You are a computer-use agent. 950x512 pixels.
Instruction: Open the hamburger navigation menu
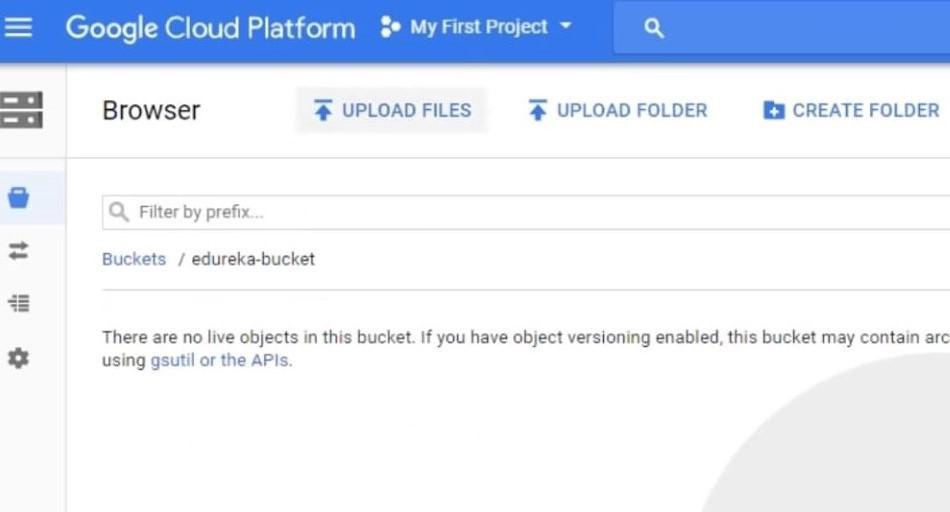pyautogui.click(x=19, y=27)
